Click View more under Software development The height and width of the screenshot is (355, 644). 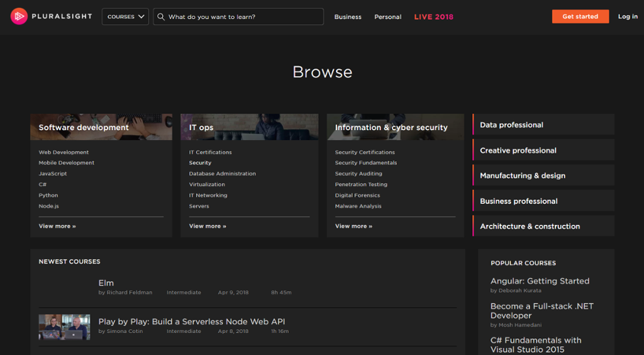(57, 226)
